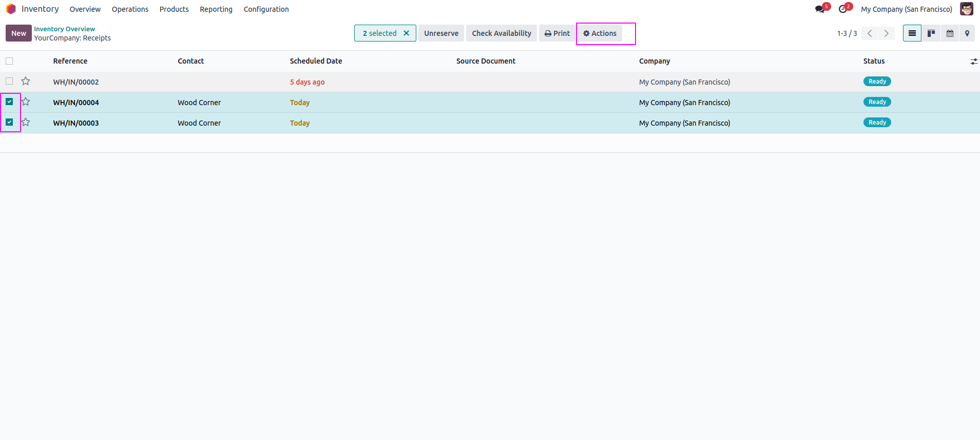The width and height of the screenshot is (980, 440).
Task: Click the '5 days ago' scheduled date
Action: coord(308,82)
